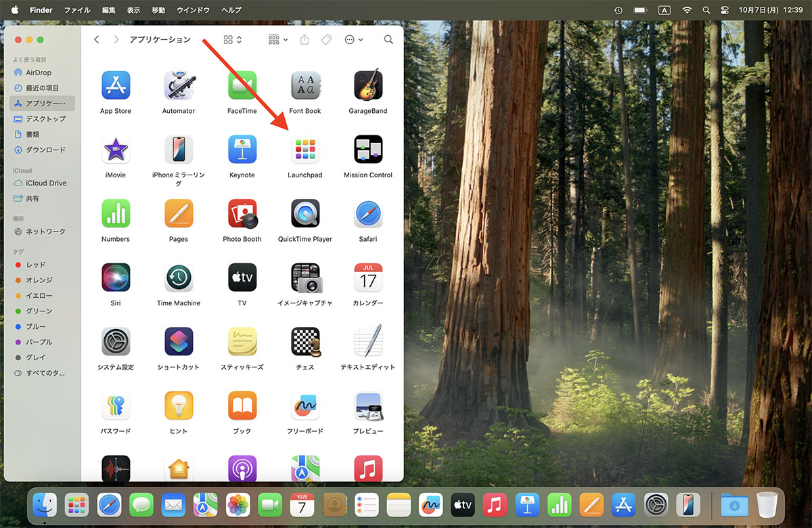Open the Mission Control app
This screenshot has height=528, width=812.
point(368,150)
